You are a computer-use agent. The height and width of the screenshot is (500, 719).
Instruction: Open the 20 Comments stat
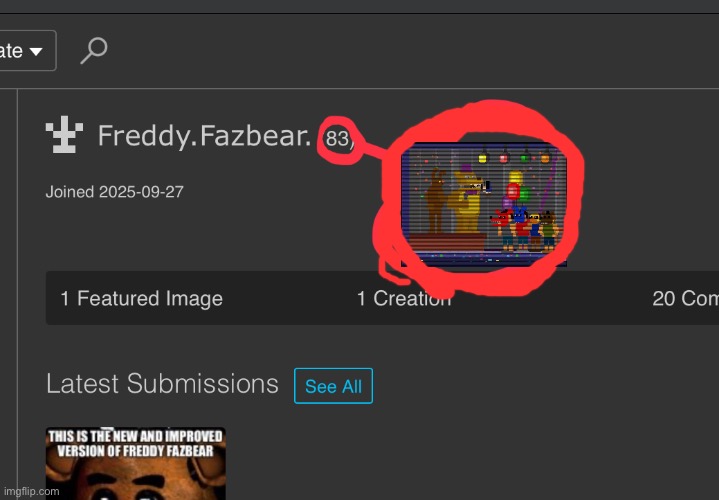[x=686, y=299]
